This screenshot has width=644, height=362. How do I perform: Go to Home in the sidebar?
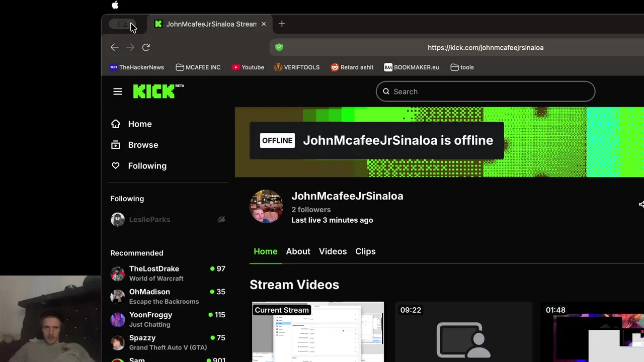140,124
